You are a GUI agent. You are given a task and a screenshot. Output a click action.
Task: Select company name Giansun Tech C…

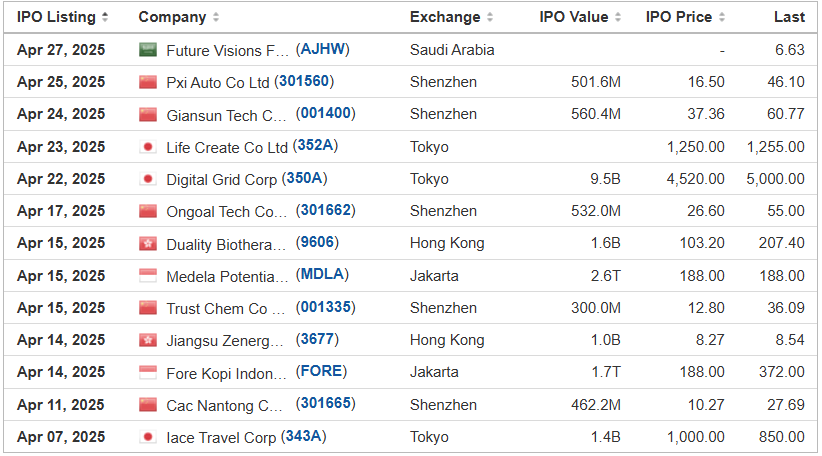(226, 115)
